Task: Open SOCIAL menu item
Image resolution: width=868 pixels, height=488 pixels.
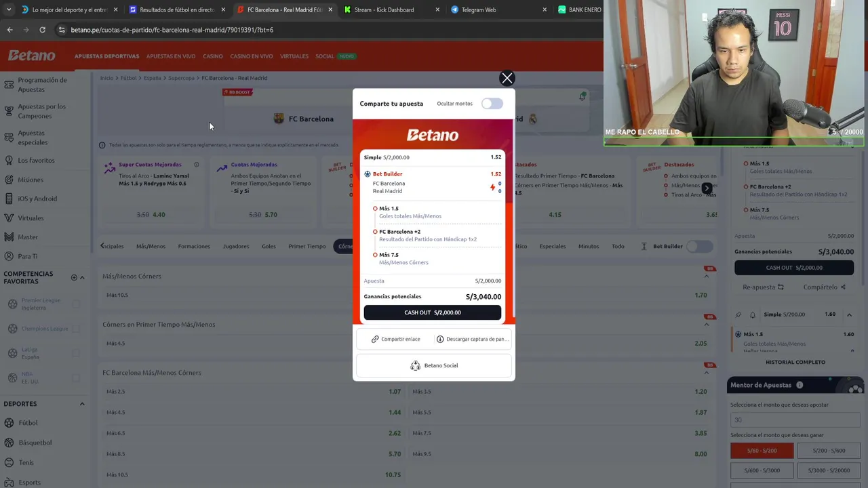Action: (325, 56)
